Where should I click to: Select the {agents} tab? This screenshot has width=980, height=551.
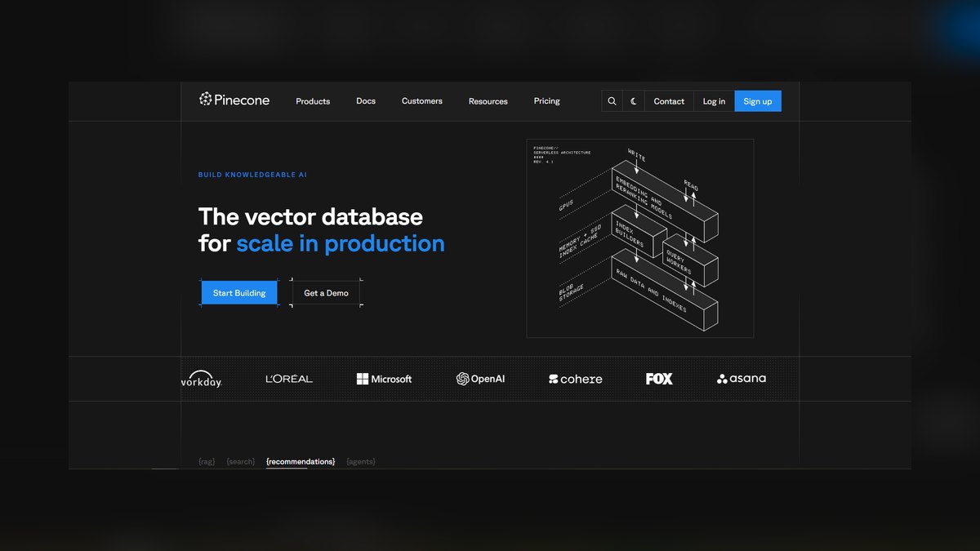[x=361, y=462]
